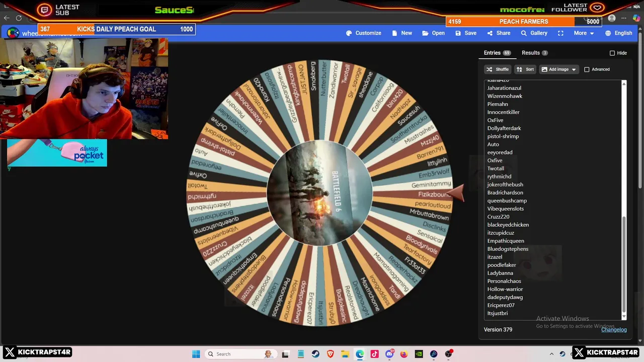Select poodlefaker in entries list
This screenshot has width=644, height=362.
tap(502, 265)
